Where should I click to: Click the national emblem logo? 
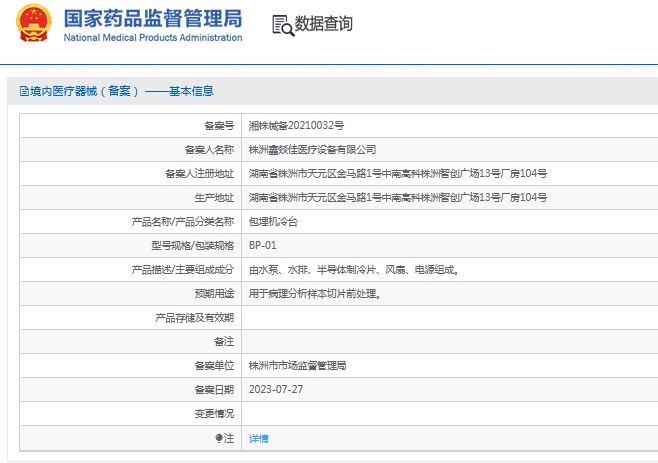(34, 23)
